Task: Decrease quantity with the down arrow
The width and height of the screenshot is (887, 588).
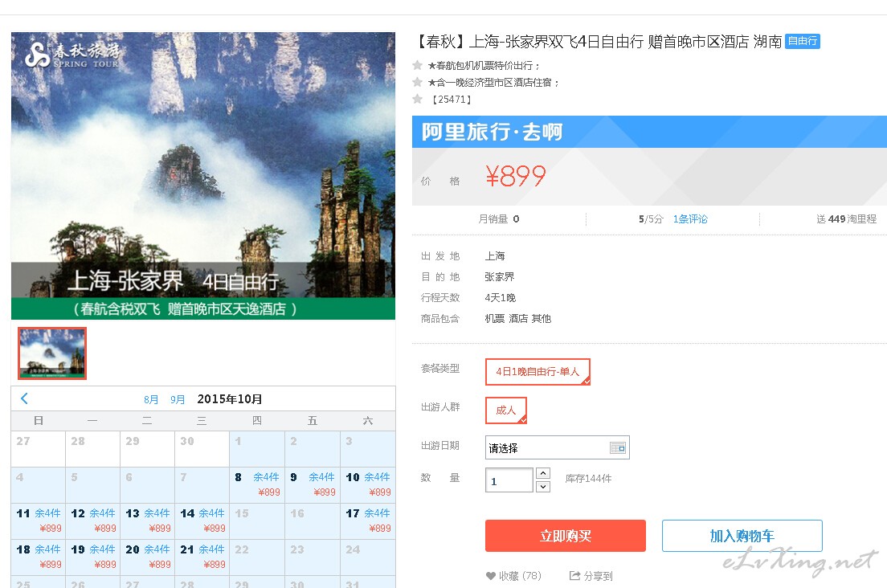Action: tap(542, 486)
